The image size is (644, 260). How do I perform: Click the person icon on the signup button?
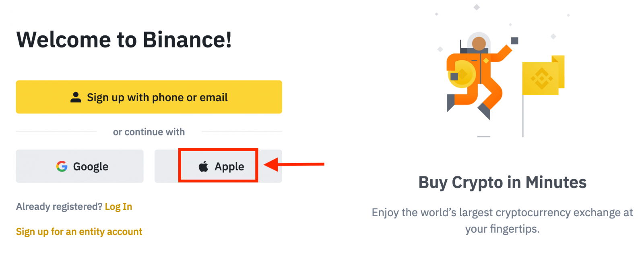coord(76,97)
